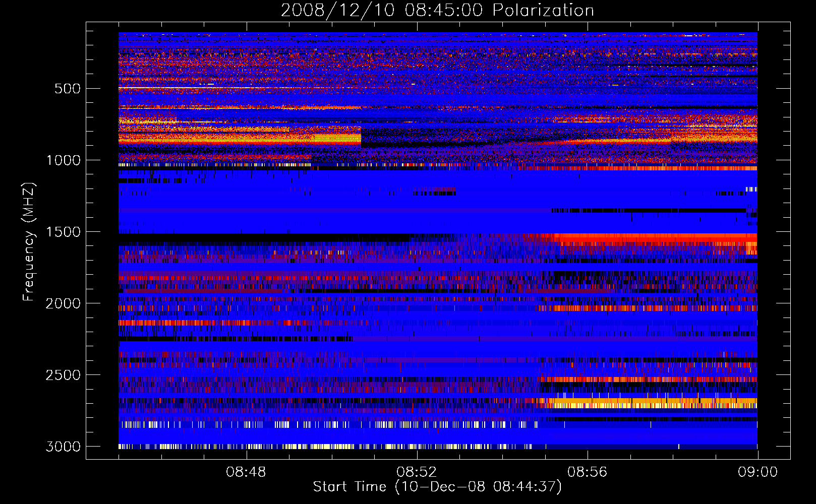Click the 08:56 time tick label
Screen dimensions: 816x504
point(587,472)
